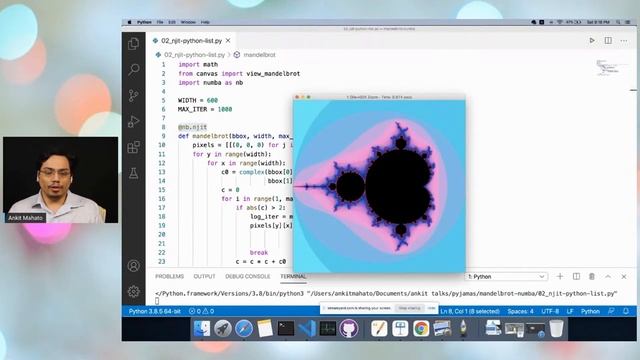Open the Run and Debug view

pyautogui.click(x=133, y=121)
